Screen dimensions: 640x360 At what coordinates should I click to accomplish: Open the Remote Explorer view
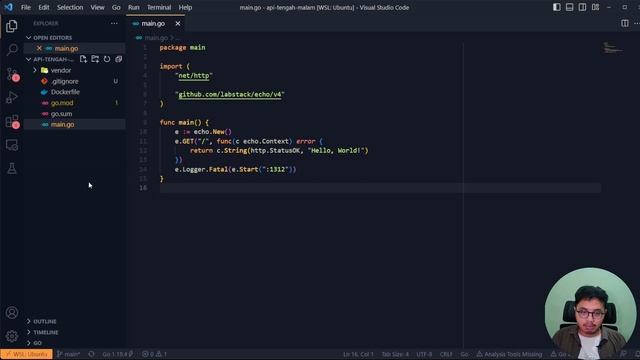coord(12,145)
